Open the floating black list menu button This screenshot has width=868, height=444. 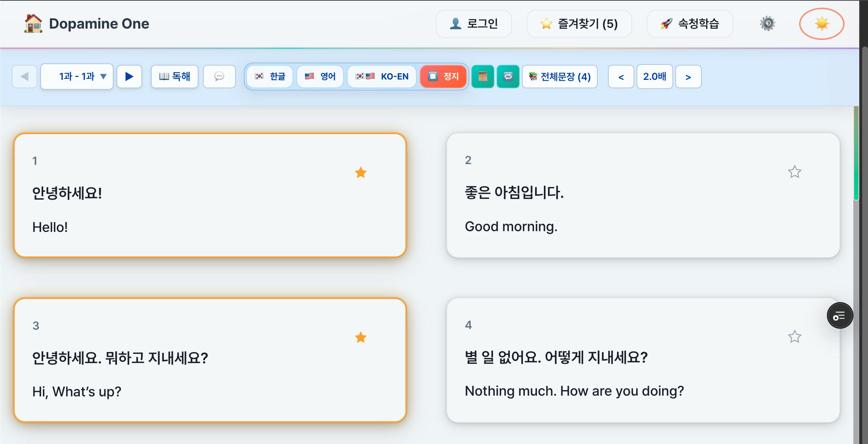840,315
